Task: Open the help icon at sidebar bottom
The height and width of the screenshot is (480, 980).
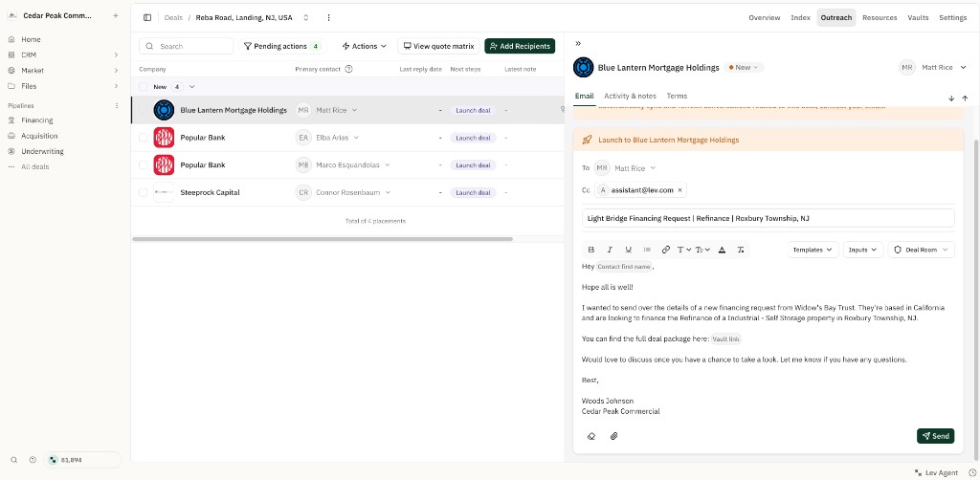Action: tap(33, 460)
